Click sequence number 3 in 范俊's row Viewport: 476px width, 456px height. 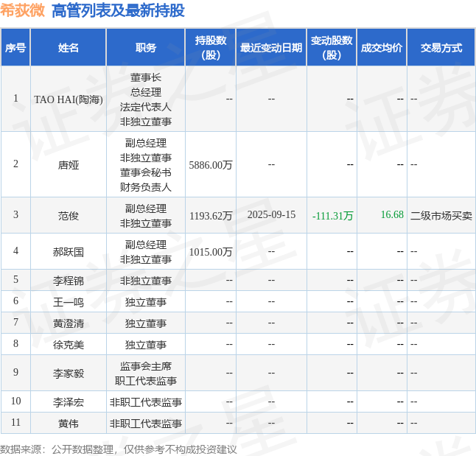tap(15, 214)
